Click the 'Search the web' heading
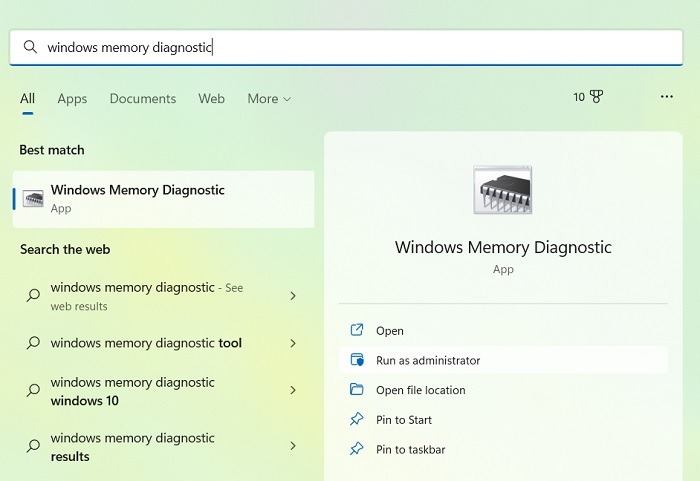 click(65, 249)
